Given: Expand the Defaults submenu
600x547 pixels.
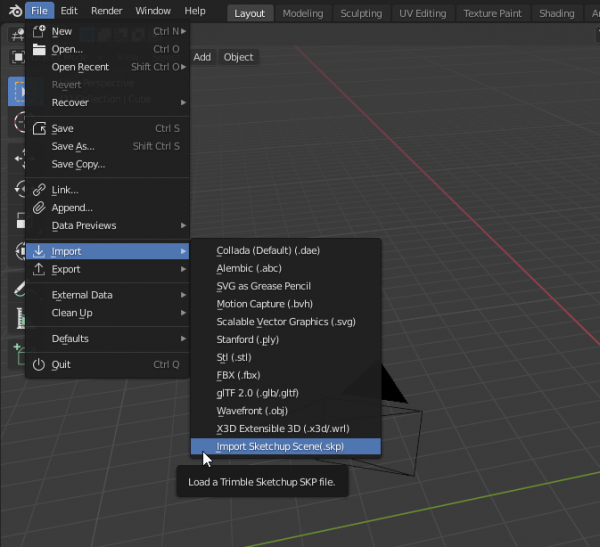Looking at the screenshot, I should click(x=108, y=338).
